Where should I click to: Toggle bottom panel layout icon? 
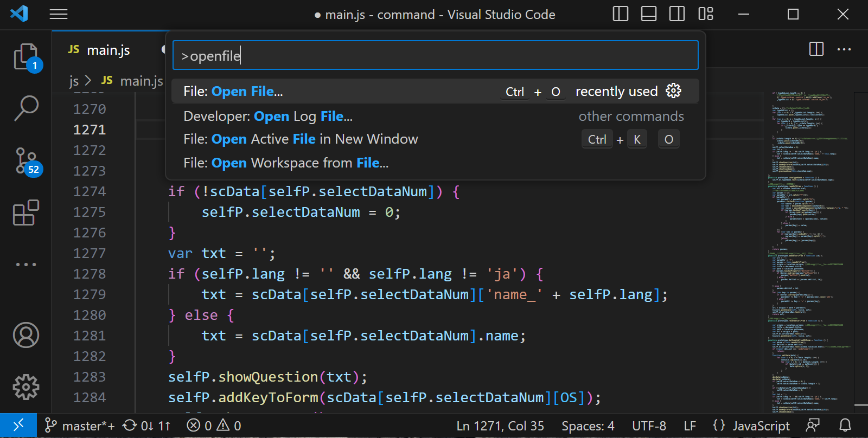[x=648, y=14]
